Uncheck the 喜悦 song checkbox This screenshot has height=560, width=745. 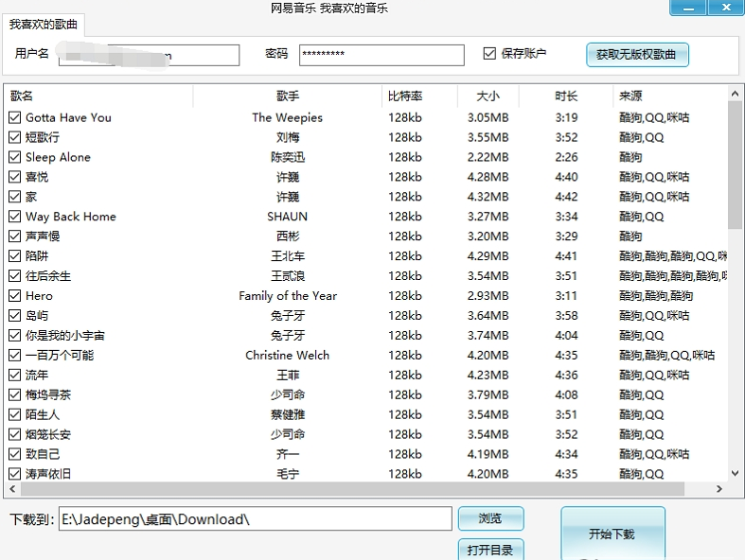click(15, 177)
